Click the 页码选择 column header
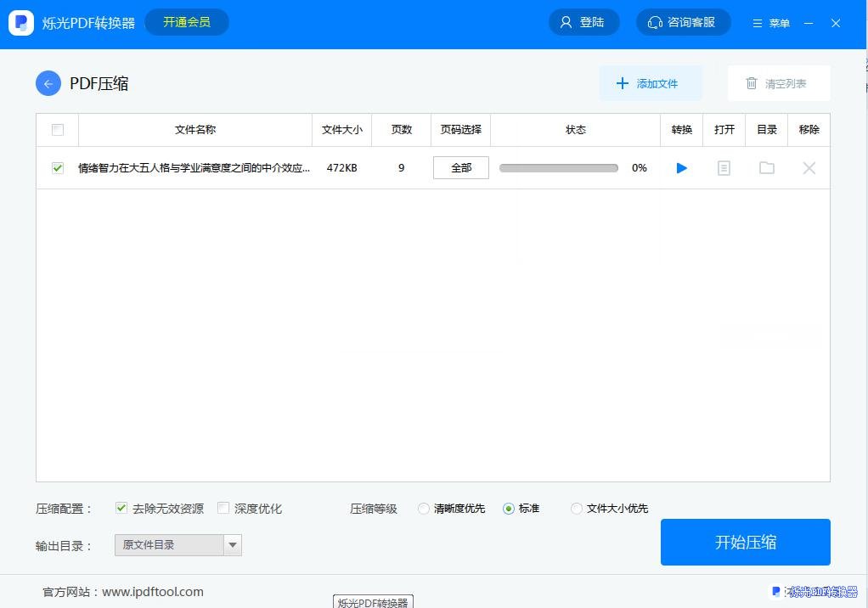Viewport: 868px width, 608px height. 460,129
